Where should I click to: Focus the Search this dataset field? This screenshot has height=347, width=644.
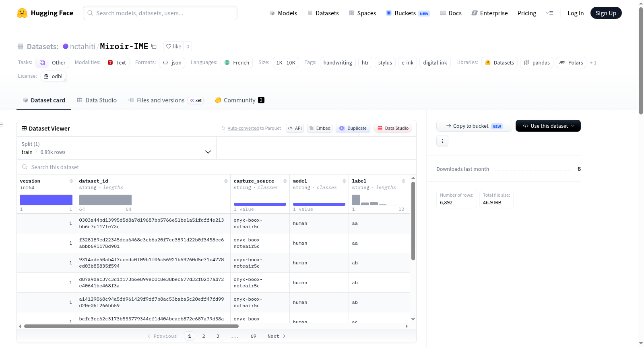point(217,167)
